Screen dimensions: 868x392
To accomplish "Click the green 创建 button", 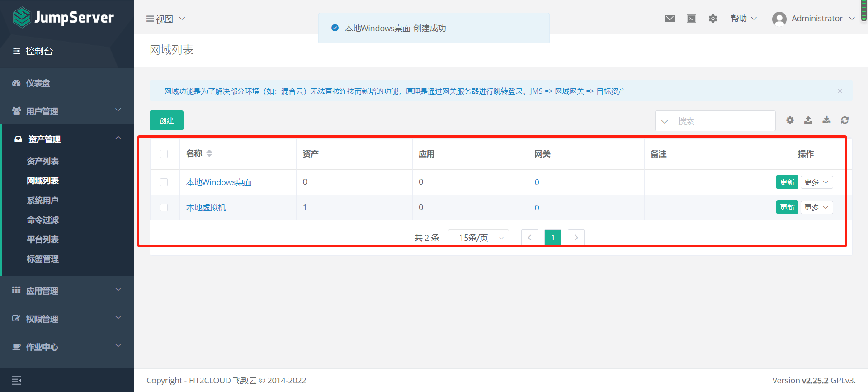I will pos(166,120).
